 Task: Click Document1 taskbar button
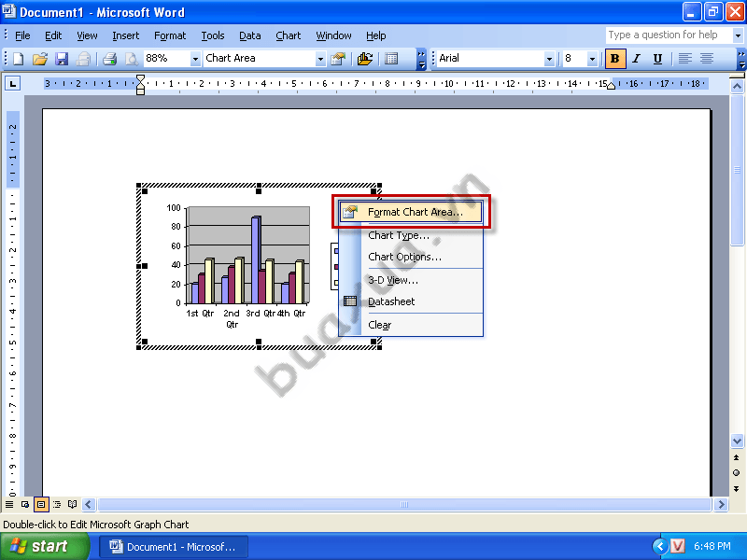tap(174, 547)
